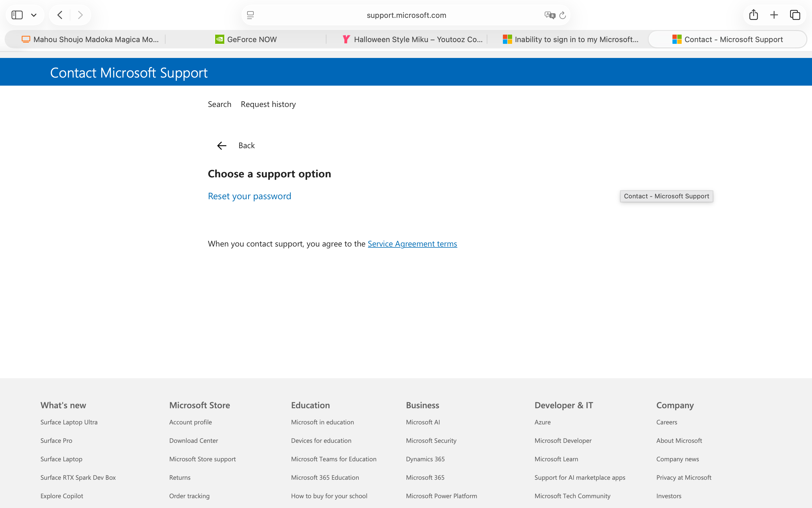Open the sidebar tab group dropdown chevron
The width and height of the screenshot is (812, 508).
point(34,15)
